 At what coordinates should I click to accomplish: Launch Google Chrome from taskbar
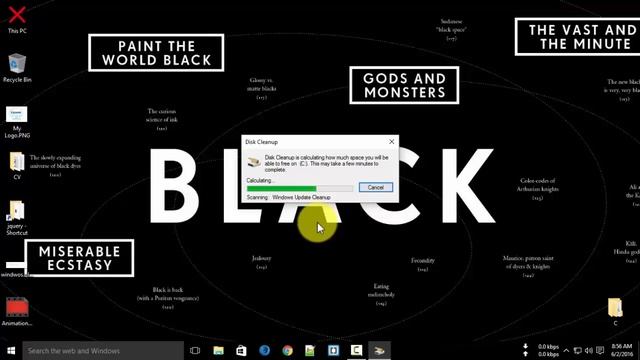tap(287, 351)
